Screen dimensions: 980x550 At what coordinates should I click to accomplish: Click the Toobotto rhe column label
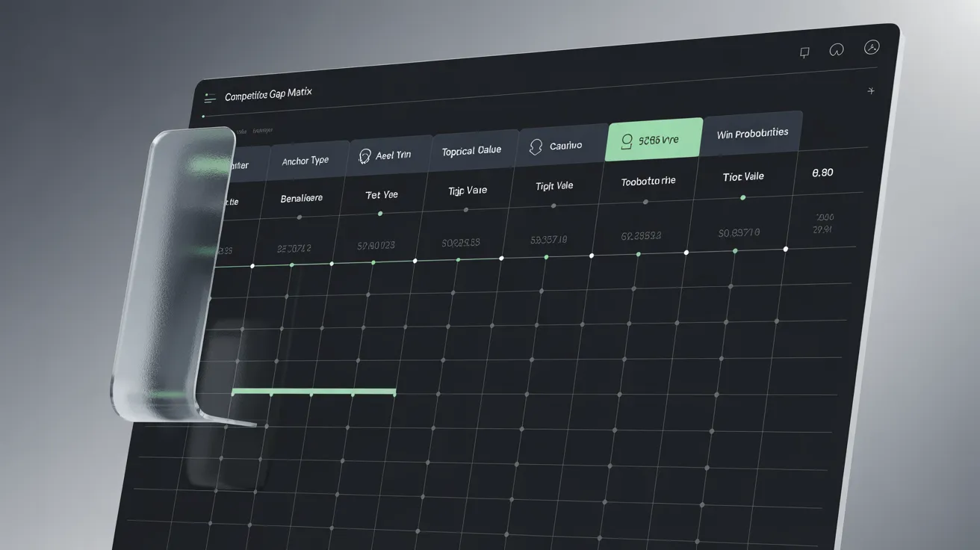tap(648, 181)
